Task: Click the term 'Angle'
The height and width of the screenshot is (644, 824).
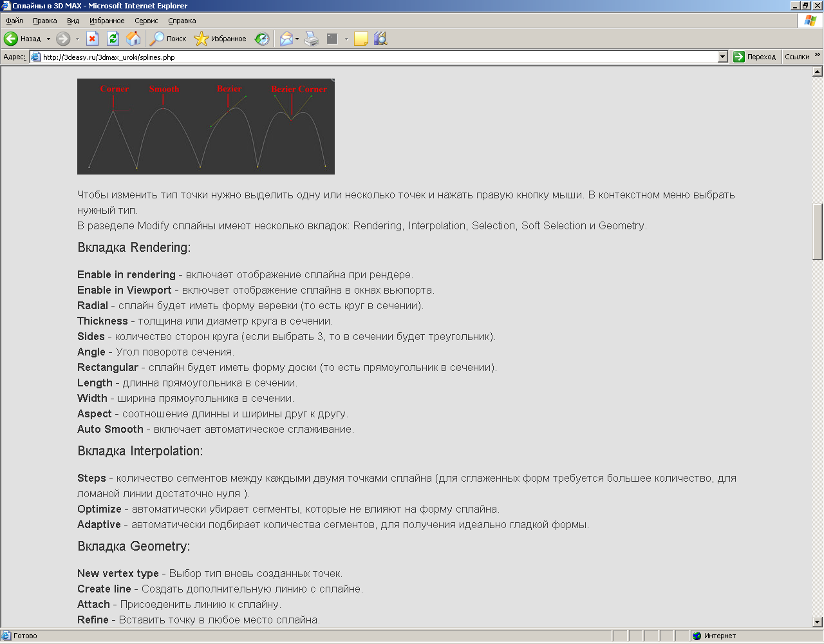Action: point(91,352)
